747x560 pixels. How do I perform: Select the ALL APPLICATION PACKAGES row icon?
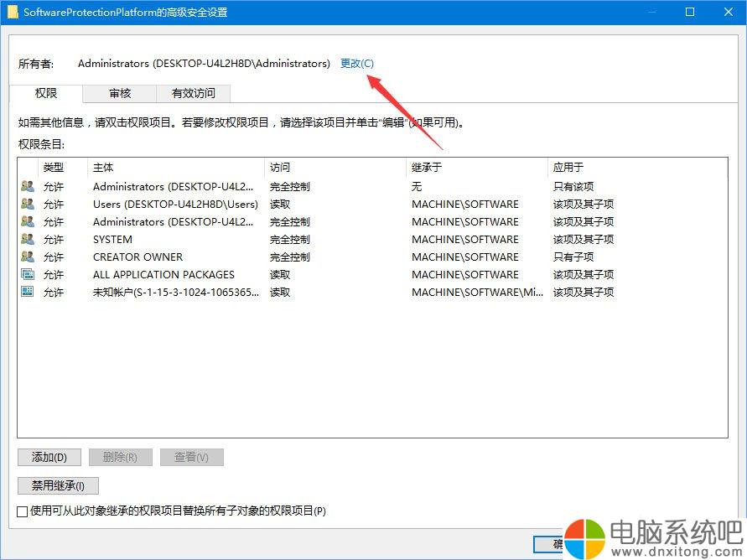[x=28, y=274]
